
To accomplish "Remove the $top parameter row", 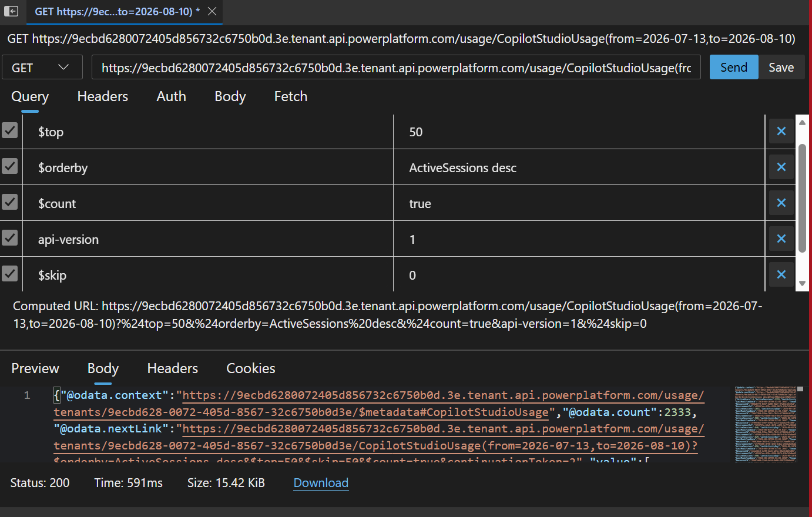I will pos(781,131).
